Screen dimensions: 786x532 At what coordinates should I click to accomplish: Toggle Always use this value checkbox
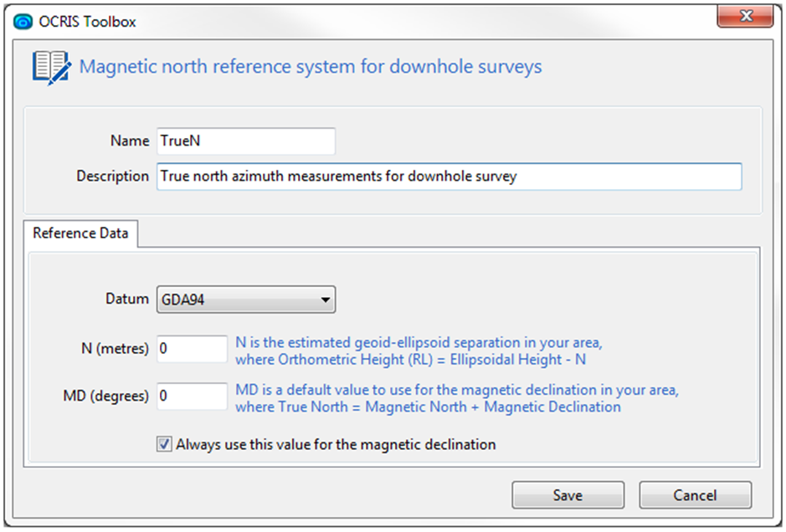click(x=164, y=444)
